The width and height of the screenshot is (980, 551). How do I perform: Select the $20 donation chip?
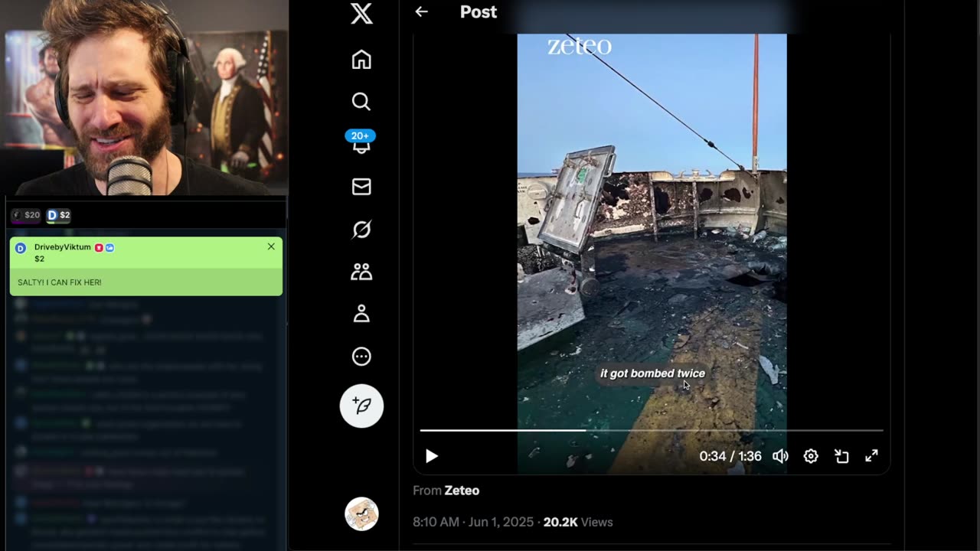(x=26, y=215)
